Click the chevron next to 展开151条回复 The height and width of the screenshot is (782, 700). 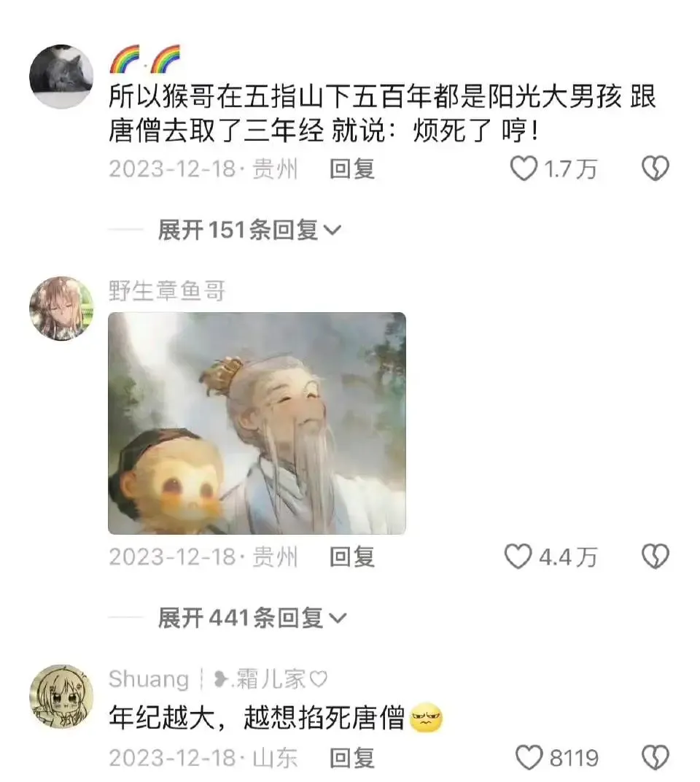332,231
